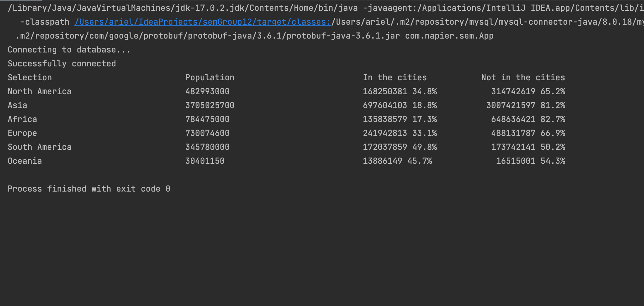Click the protobuf-java-3.6.1.jar command line

coord(255,36)
